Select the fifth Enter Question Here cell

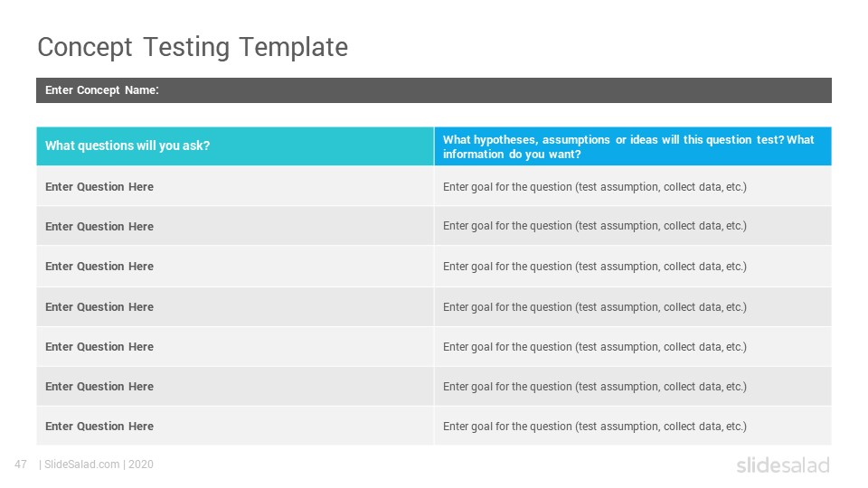(x=235, y=346)
